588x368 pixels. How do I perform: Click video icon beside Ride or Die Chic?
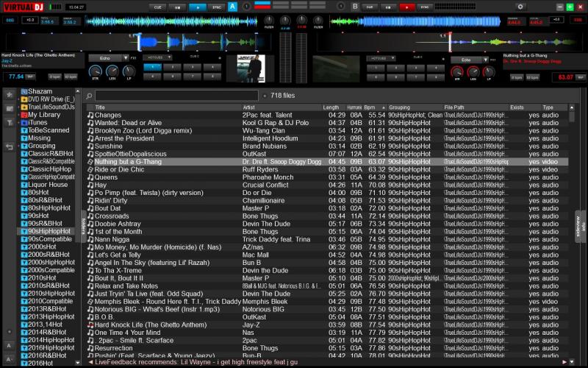click(x=90, y=169)
